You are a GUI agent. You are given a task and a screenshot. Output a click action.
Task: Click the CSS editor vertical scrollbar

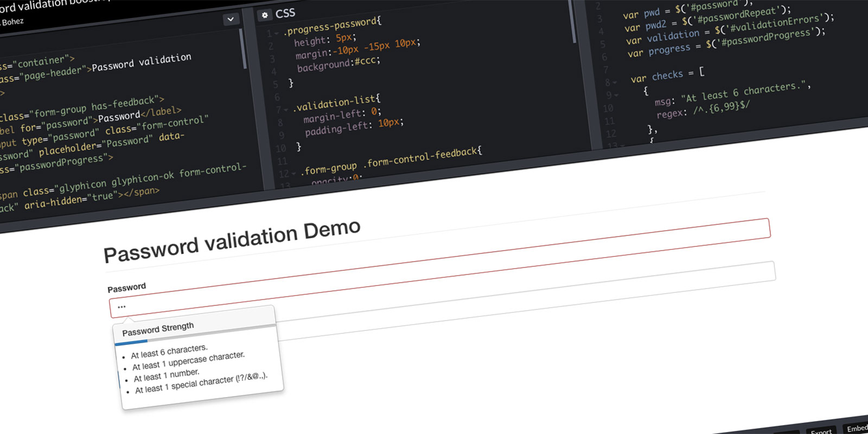573,22
